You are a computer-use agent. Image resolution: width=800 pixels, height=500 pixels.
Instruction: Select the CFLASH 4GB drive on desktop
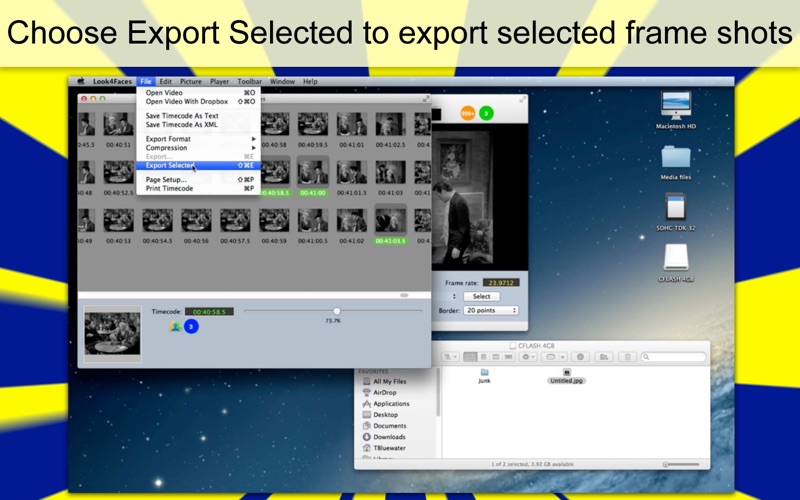676,262
